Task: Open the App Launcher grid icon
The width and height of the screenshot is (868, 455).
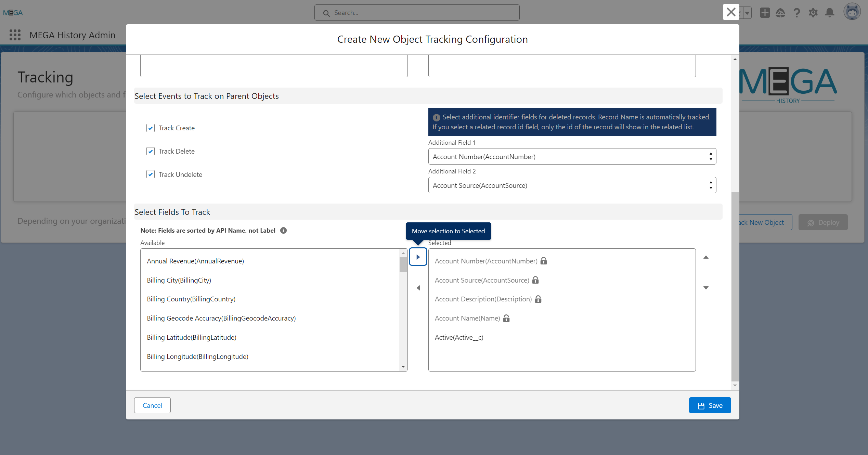Action: tap(15, 35)
